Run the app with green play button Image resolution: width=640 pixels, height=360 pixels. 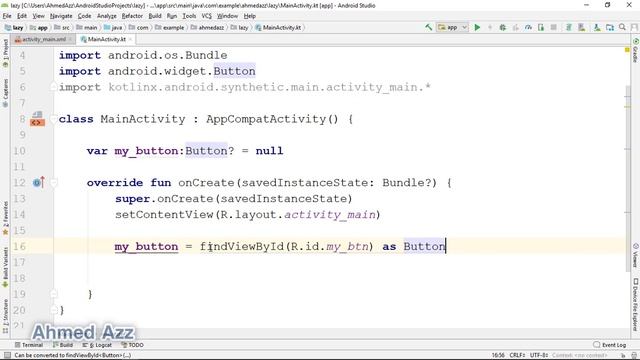pos(477,27)
